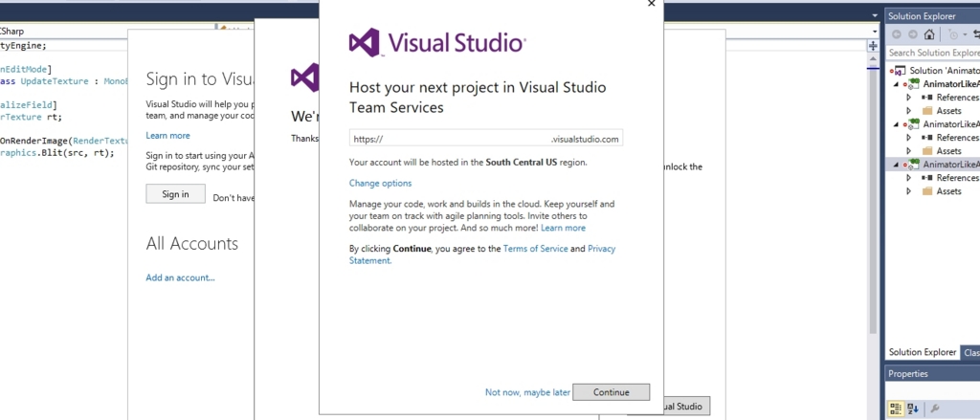Expand References under the first project
980x420 pixels.
pyautogui.click(x=909, y=98)
